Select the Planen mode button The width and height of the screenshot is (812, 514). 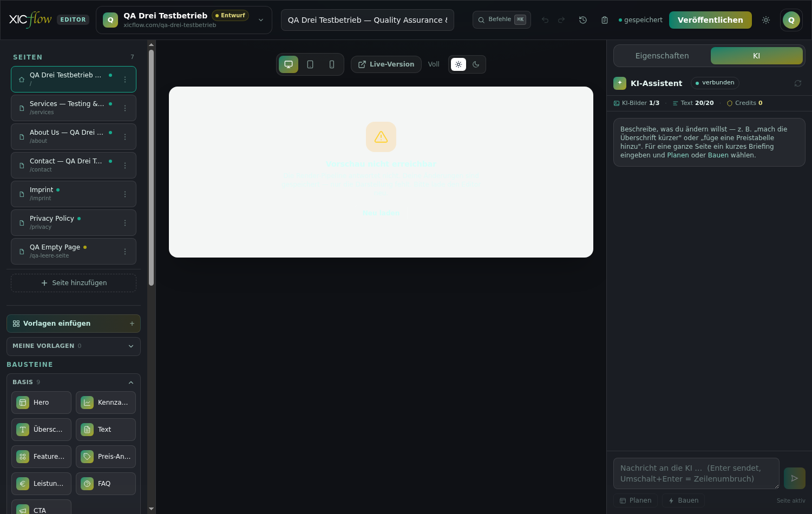coord(636,500)
